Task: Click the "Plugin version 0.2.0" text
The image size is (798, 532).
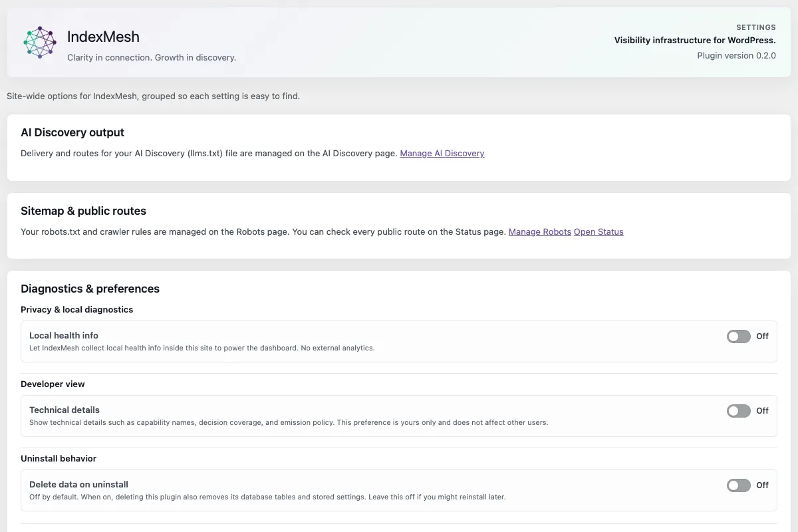Action: (736, 56)
